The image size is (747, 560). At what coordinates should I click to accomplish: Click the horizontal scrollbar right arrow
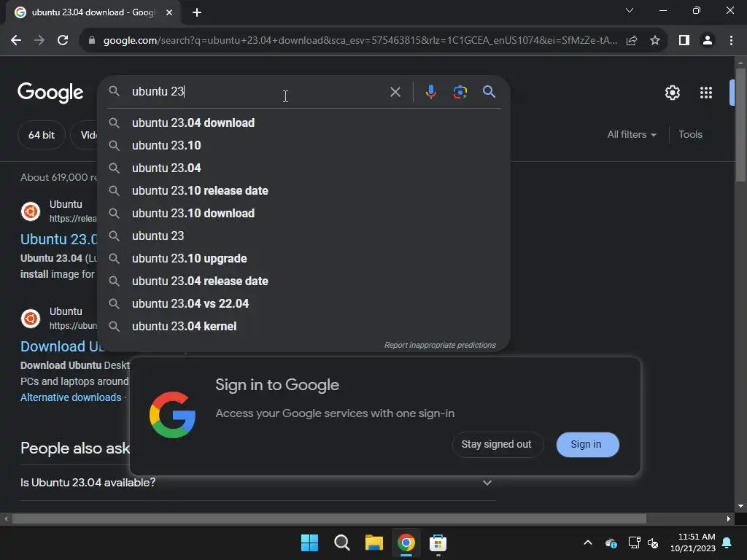[729, 518]
